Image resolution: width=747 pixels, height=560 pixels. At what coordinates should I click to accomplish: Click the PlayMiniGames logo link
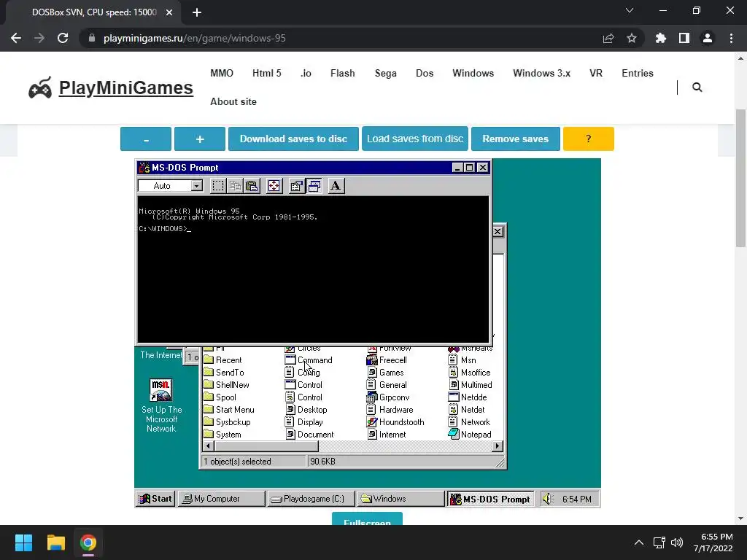click(x=111, y=87)
